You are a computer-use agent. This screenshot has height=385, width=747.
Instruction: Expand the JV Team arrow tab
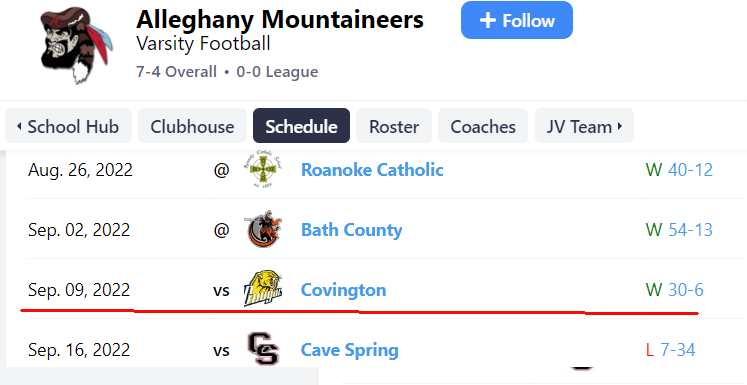click(584, 126)
